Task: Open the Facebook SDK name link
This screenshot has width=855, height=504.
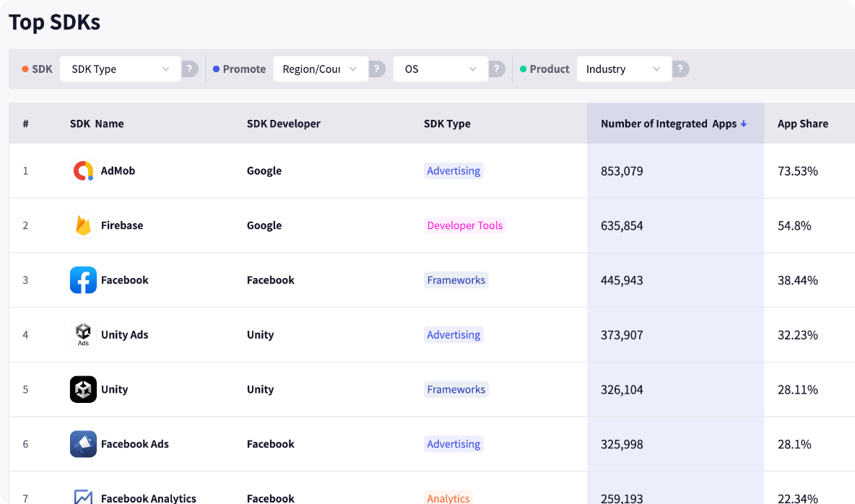Action: 124,280
